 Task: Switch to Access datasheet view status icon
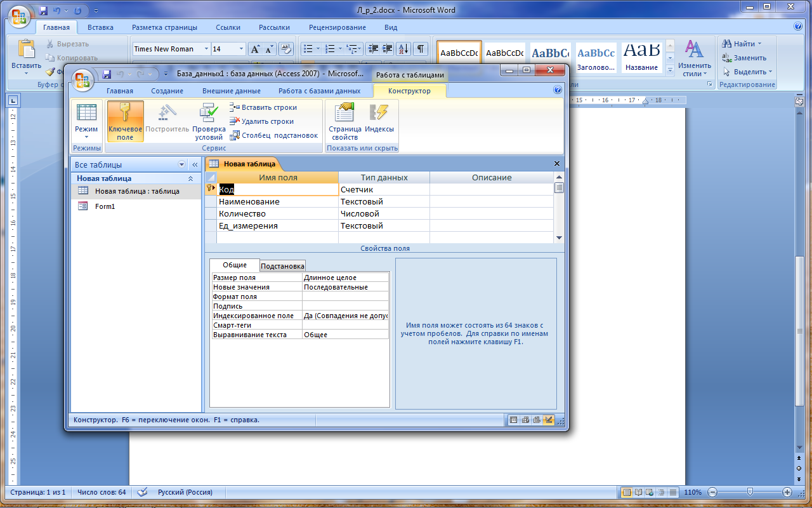[x=514, y=420]
